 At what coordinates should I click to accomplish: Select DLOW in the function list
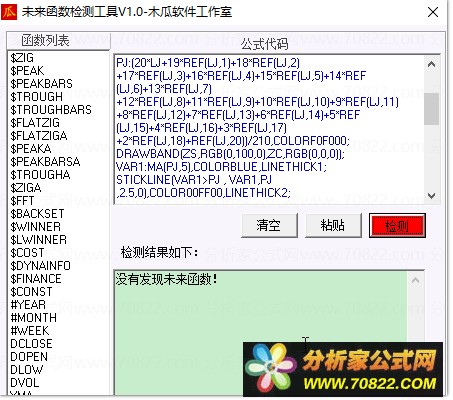pos(27,370)
